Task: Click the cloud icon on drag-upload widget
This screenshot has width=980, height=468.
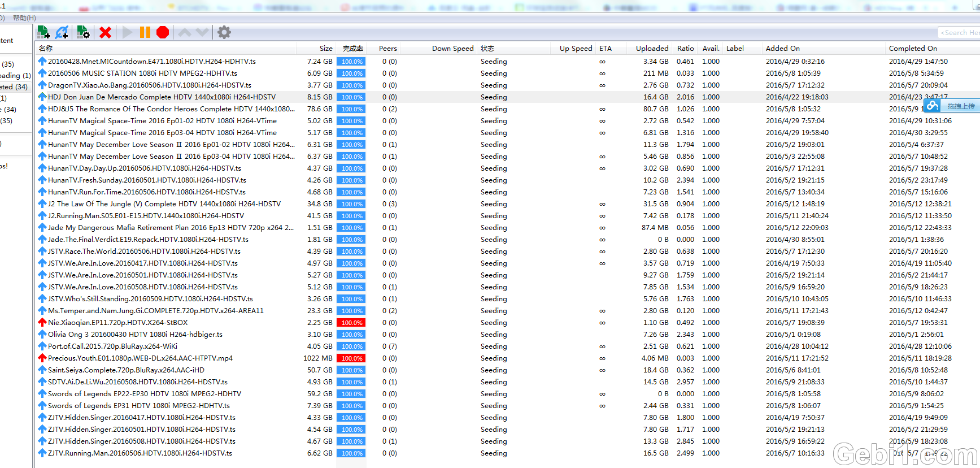Action: pos(933,106)
